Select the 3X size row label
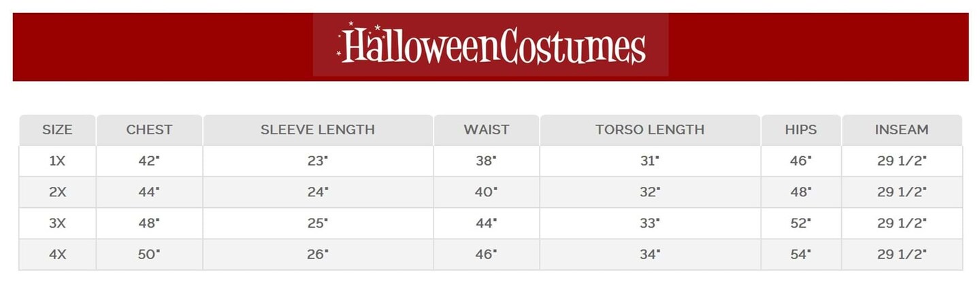Image resolution: width=980 pixels, height=289 pixels. (57, 223)
